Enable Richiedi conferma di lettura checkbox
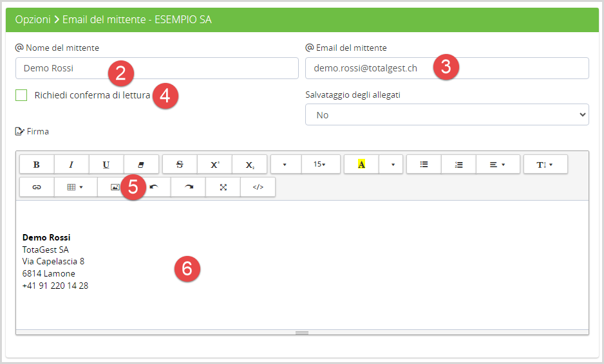Viewport: 604px width, 364px height. point(22,95)
